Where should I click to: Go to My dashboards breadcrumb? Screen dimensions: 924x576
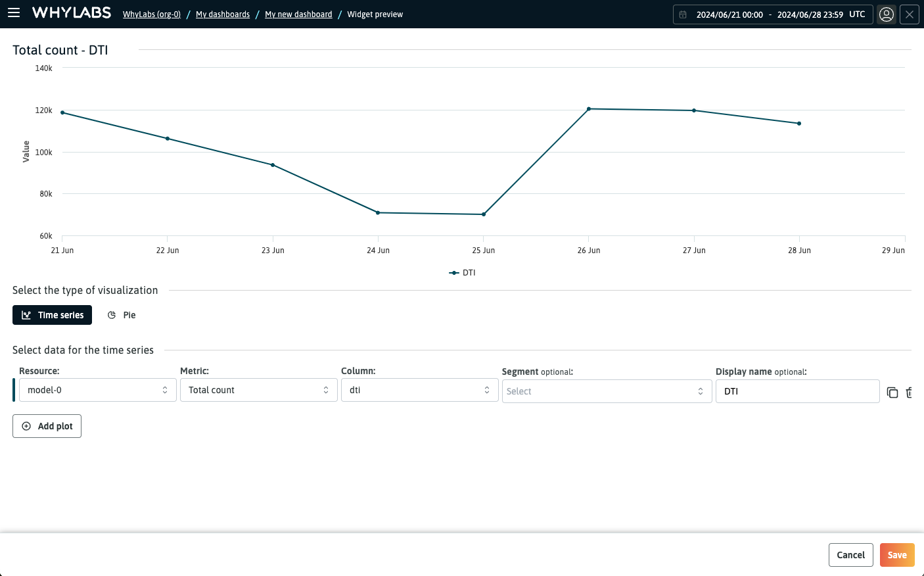pos(222,14)
